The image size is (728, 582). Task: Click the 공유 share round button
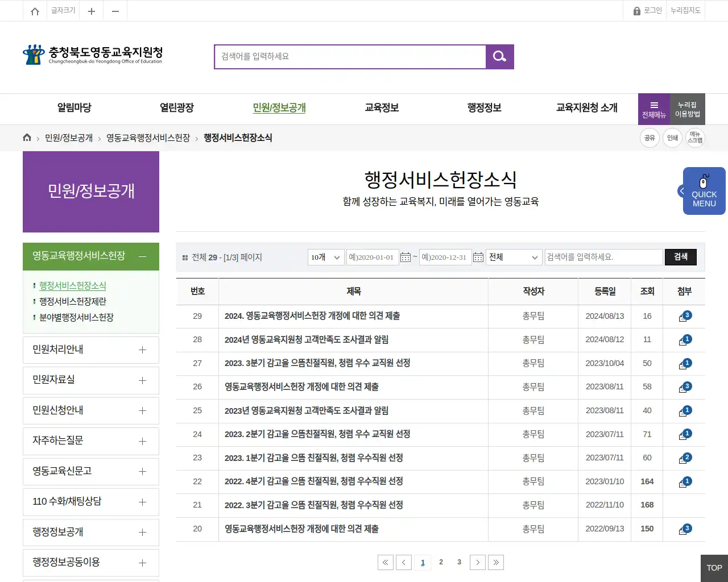(650, 138)
